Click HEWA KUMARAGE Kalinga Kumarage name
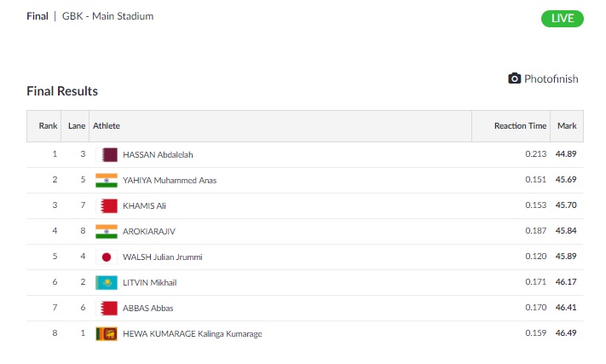This screenshot has height=364, width=606. pos(192,334)
